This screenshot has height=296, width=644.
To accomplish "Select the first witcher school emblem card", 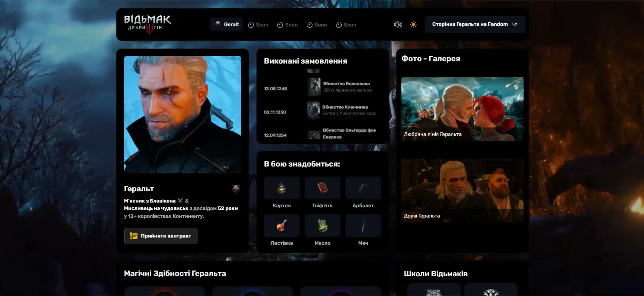I will 434,290.
